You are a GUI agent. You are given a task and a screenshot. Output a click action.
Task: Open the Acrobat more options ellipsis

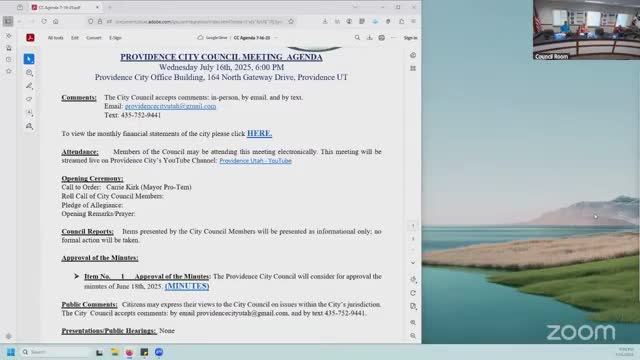click(x=393, y=38)
